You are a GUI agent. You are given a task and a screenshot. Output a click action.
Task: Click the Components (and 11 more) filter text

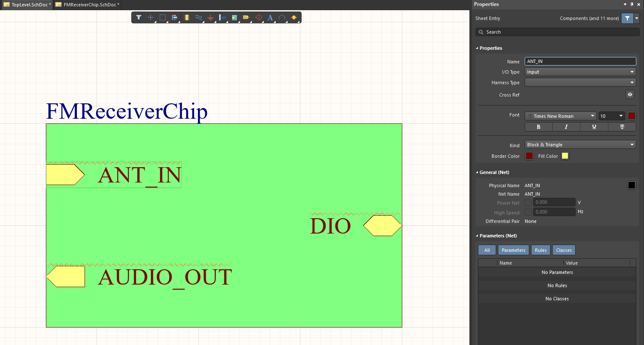(x=589, y=18)
